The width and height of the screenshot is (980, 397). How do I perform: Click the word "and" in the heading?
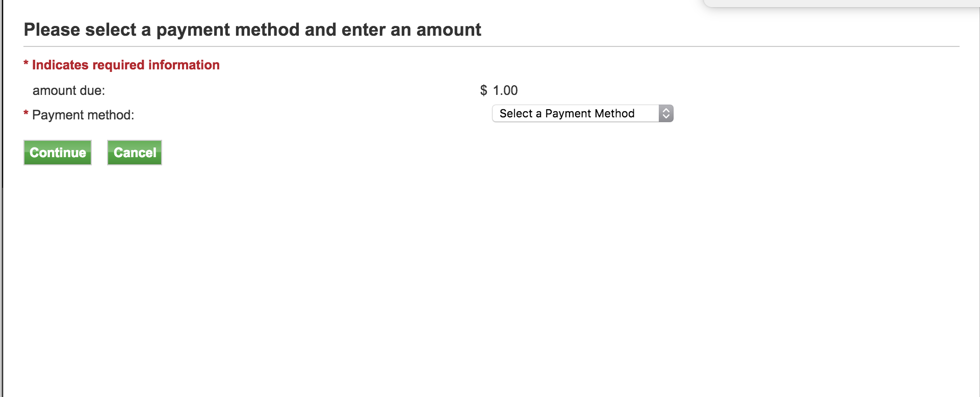(x=321, y=30)
